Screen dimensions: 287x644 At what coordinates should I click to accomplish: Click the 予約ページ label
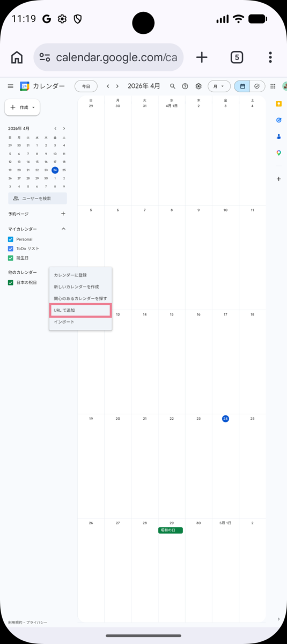click(x=18, y=214)
